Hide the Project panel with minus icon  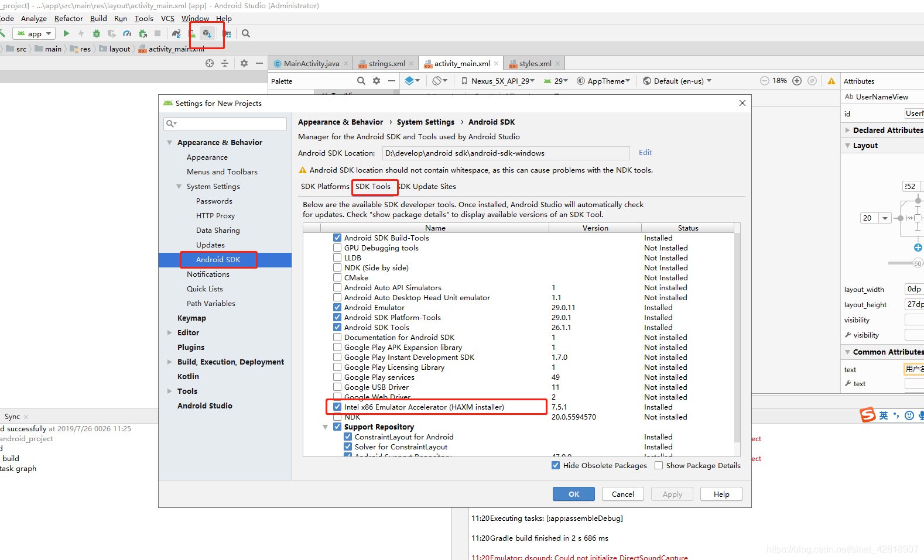click(259, 63)
